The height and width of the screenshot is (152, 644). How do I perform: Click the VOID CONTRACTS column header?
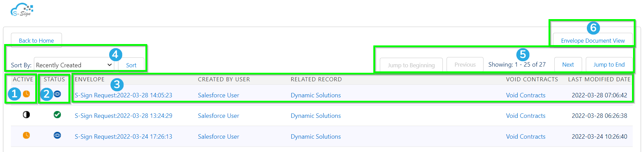click(x=532, y=79)
